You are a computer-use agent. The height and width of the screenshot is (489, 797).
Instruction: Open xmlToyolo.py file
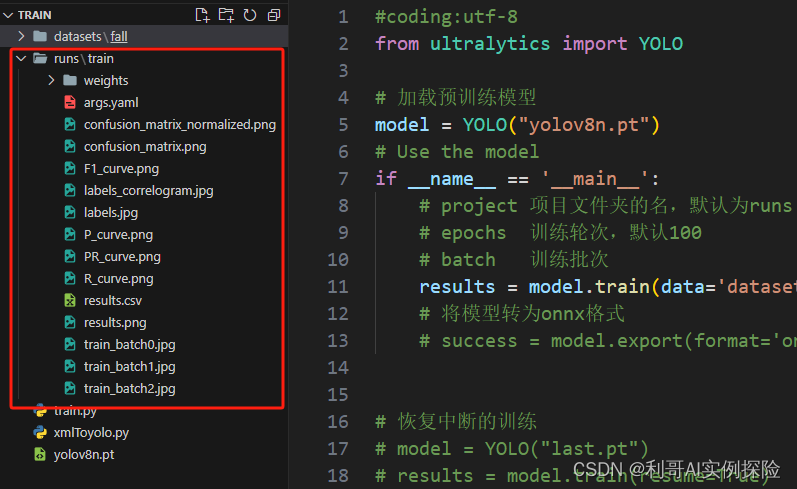pos(91,433)
